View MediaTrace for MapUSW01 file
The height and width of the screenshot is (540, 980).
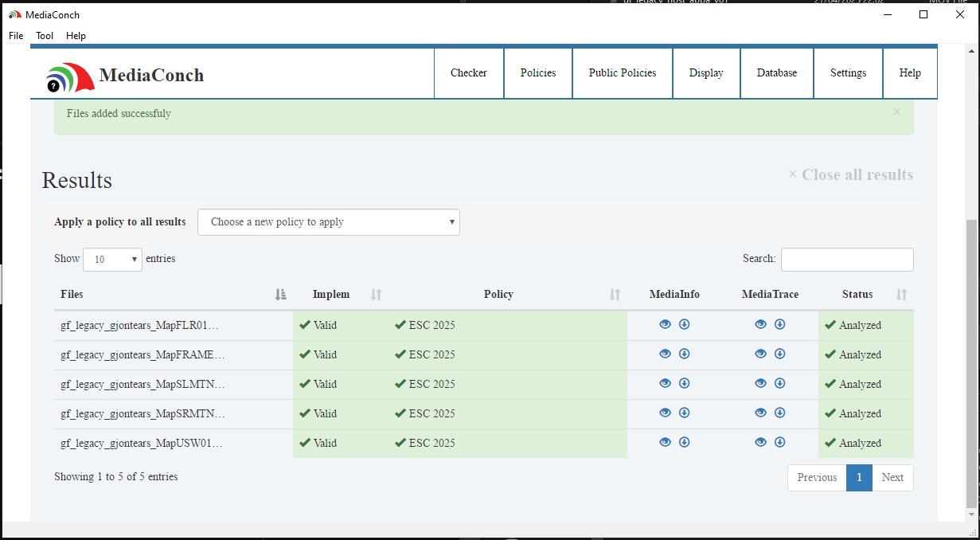click(x=760, y=442)
